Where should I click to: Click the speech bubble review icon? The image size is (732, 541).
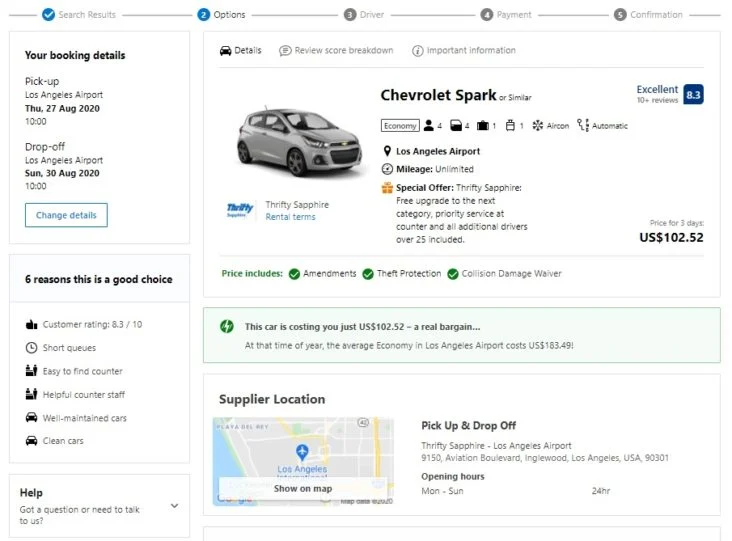(x=285, y=50)
